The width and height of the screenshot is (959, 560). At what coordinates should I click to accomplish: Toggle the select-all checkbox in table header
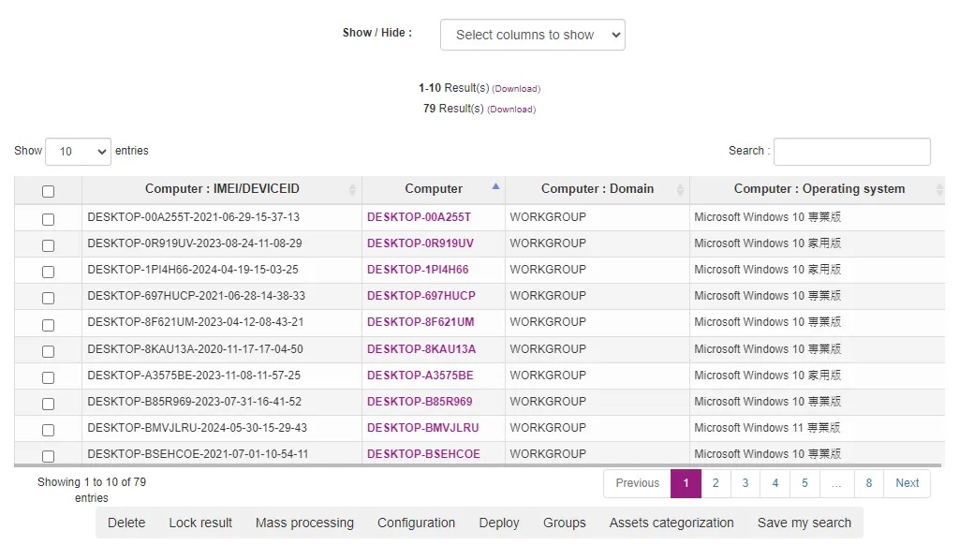tap(48, 191)
